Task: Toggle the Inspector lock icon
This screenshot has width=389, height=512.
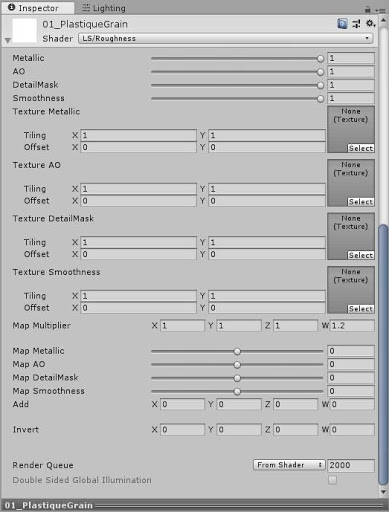Action: tap(368, 9)
